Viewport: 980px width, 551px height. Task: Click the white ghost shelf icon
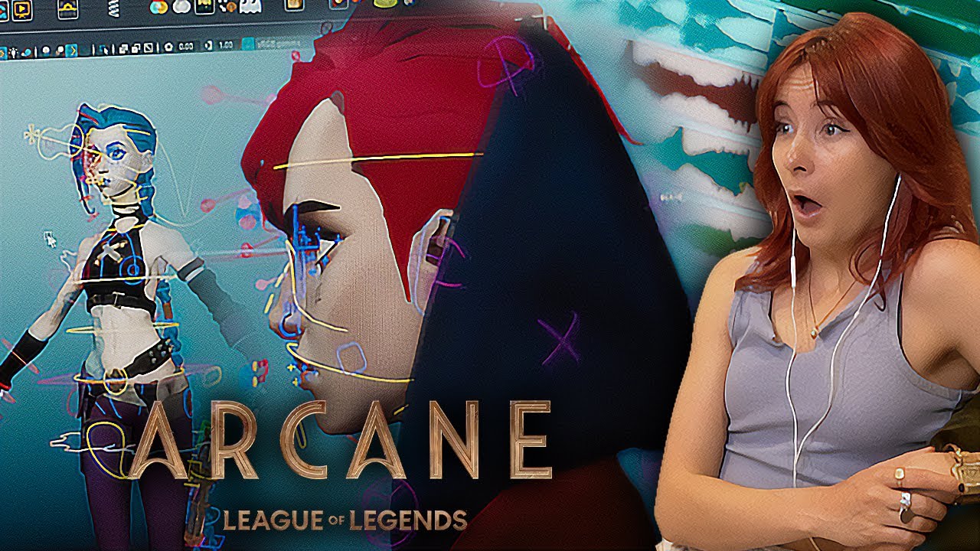[x=250, y=6]
